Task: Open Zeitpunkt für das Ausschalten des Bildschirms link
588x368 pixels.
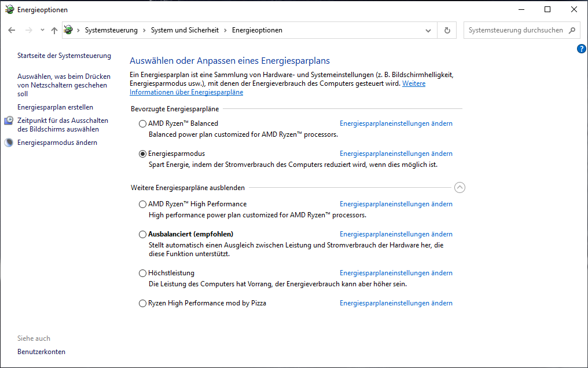Action: tap(63, 125)
